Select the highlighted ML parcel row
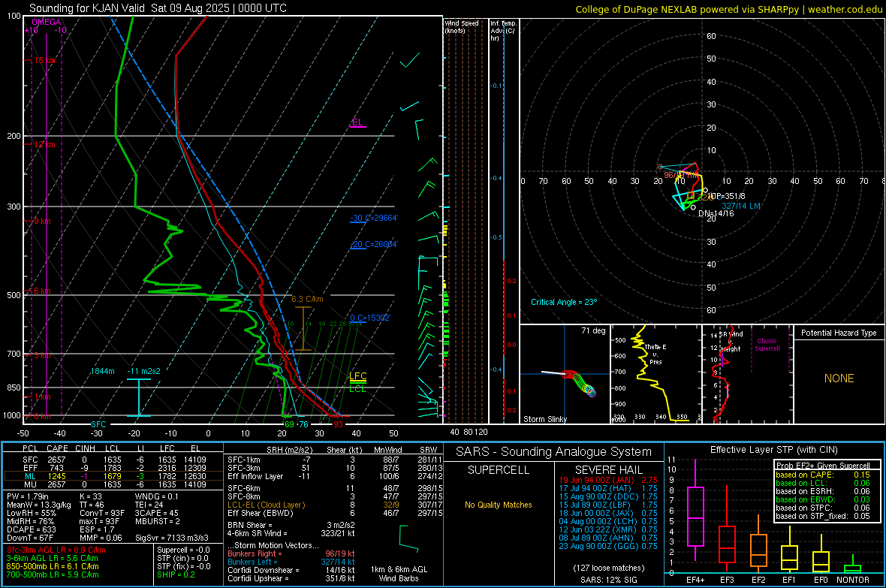This screenshot has height=588, width=886. [x=113, y=476]
